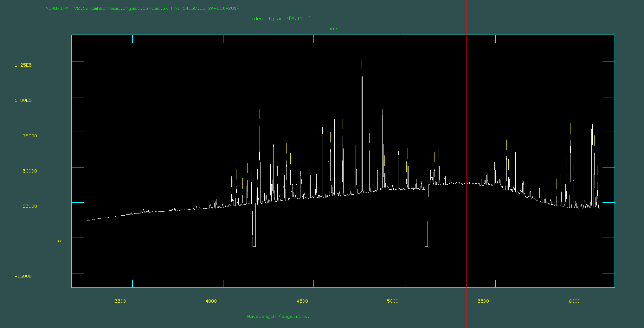Click the 4000 x-axis tick label

click(211, 301)
